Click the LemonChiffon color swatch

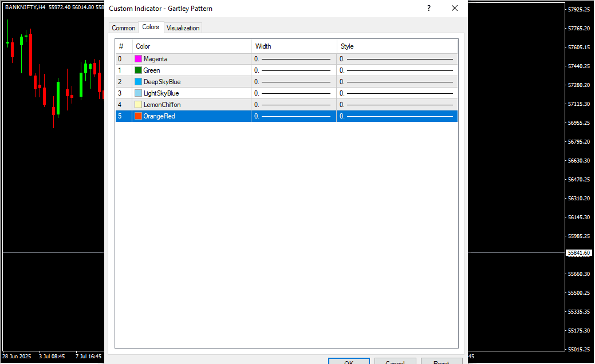[x=138, y=105]
